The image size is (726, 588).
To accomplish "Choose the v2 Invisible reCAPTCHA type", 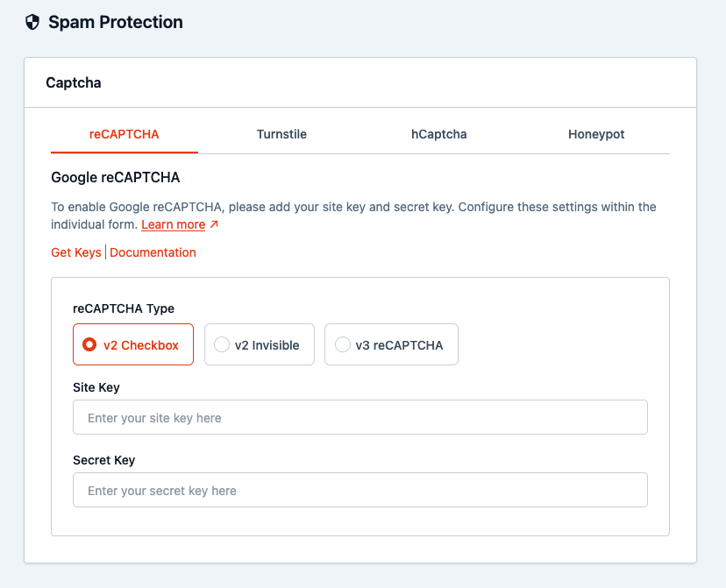I will click(x=260, y=344).
